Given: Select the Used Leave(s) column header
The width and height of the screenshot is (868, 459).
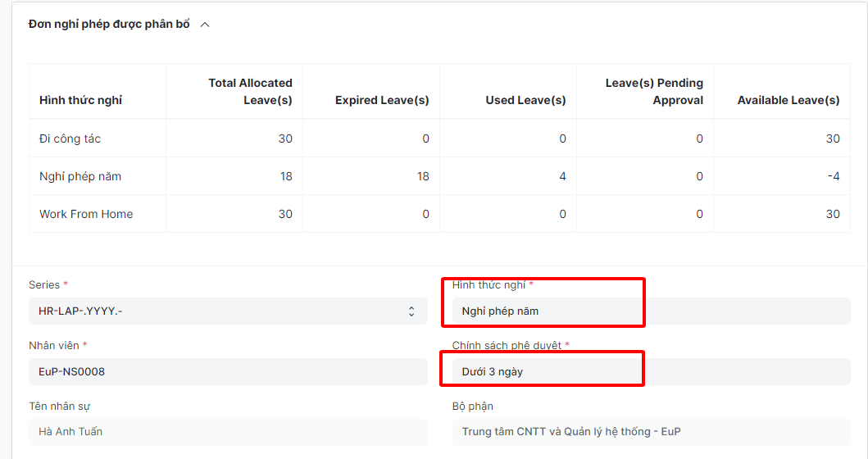Looking at the screenshot, I should tap(525, 100).
